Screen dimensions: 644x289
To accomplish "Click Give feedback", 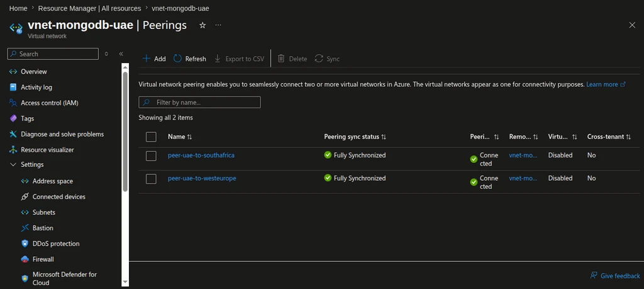I will coord(615,276).
